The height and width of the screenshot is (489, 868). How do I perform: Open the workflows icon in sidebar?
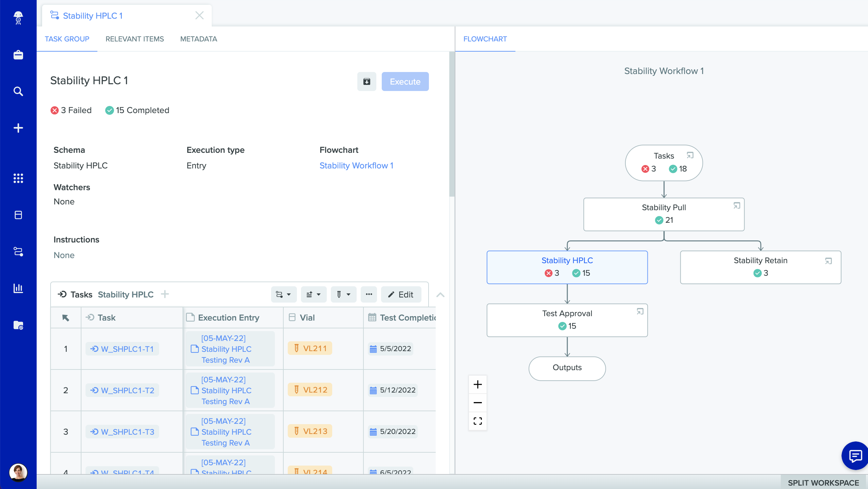18,252
